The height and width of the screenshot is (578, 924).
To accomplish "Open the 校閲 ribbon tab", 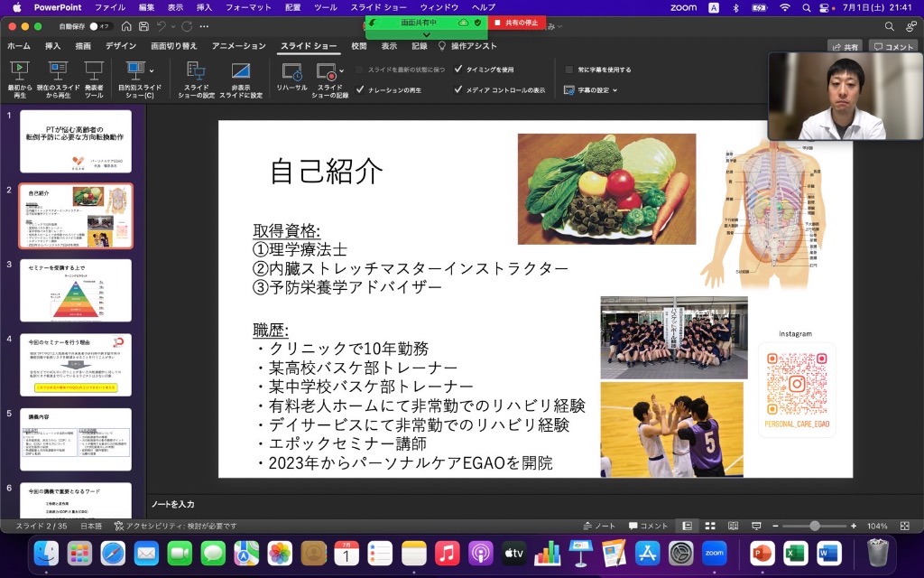I will tap(359, 45).
